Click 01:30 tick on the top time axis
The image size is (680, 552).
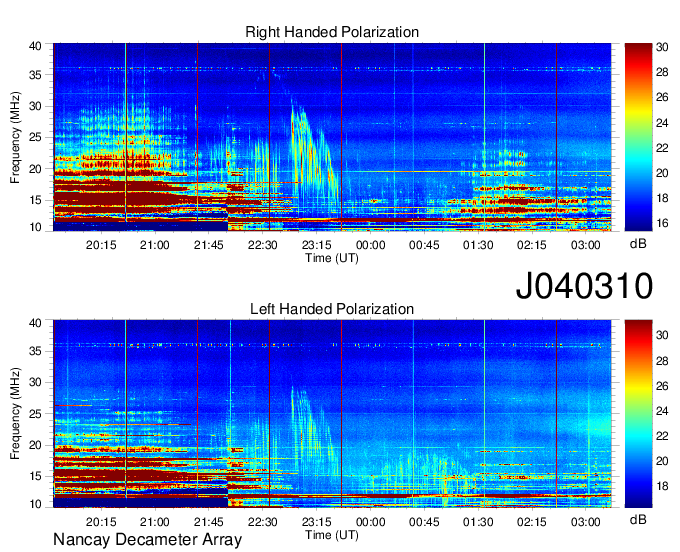(478, 245)
